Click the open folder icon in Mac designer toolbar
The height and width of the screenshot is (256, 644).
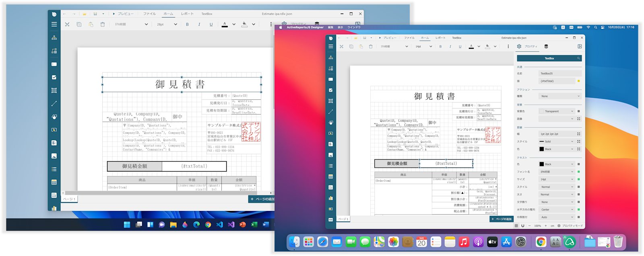pos(356,38)
